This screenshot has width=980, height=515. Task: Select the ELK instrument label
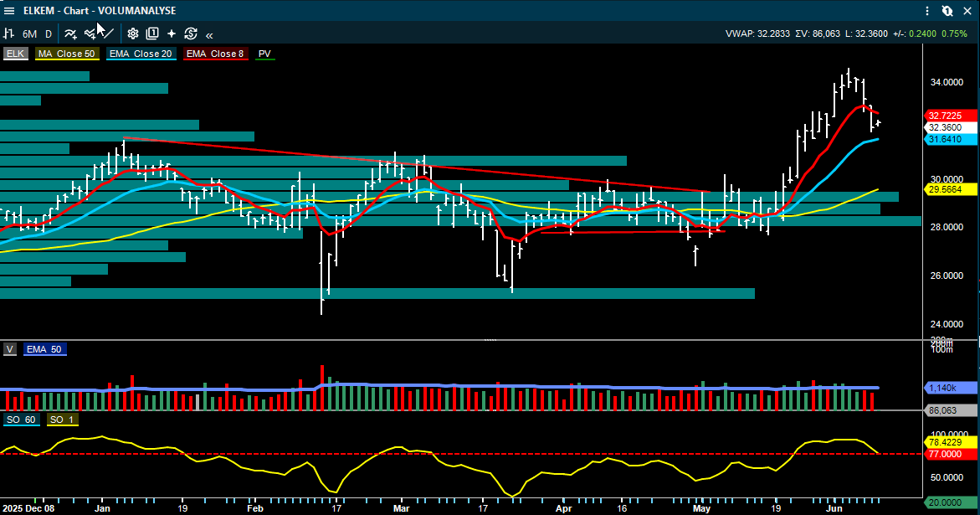tap(16, 54)
